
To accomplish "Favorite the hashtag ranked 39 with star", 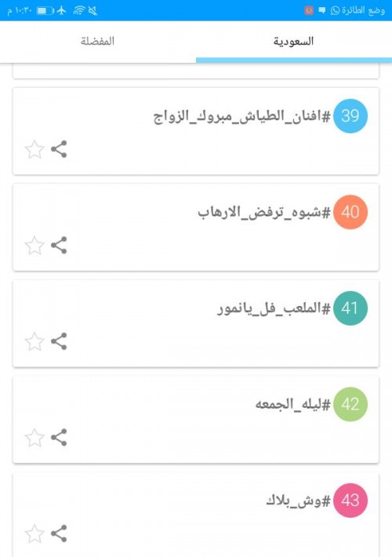I will click(34, 149).
